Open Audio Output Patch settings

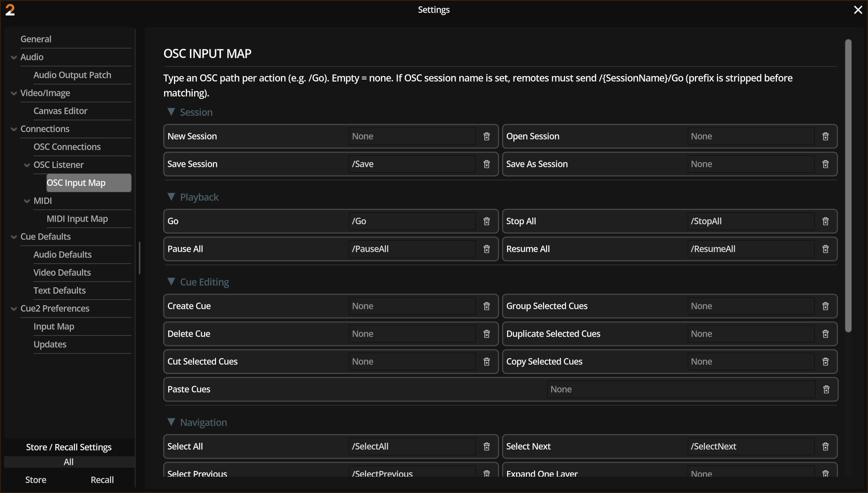pos(72,75)
